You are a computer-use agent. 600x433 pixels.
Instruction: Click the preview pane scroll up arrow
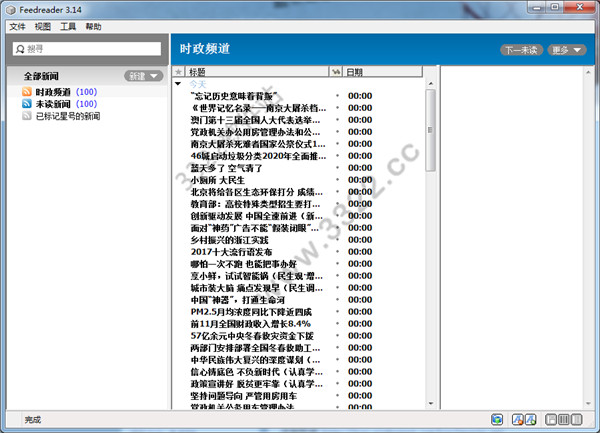click(588, 72)
